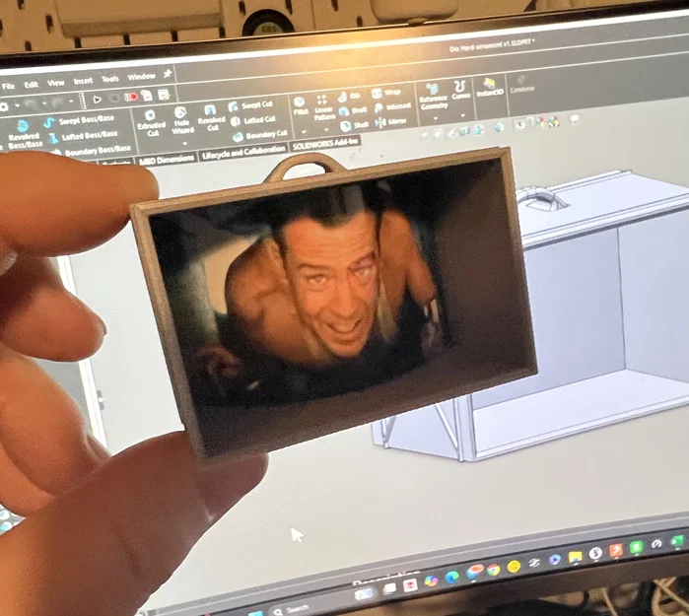Select the Boundary Cut feature
This screenshot has width=689, height=616.
click(259, 135)
